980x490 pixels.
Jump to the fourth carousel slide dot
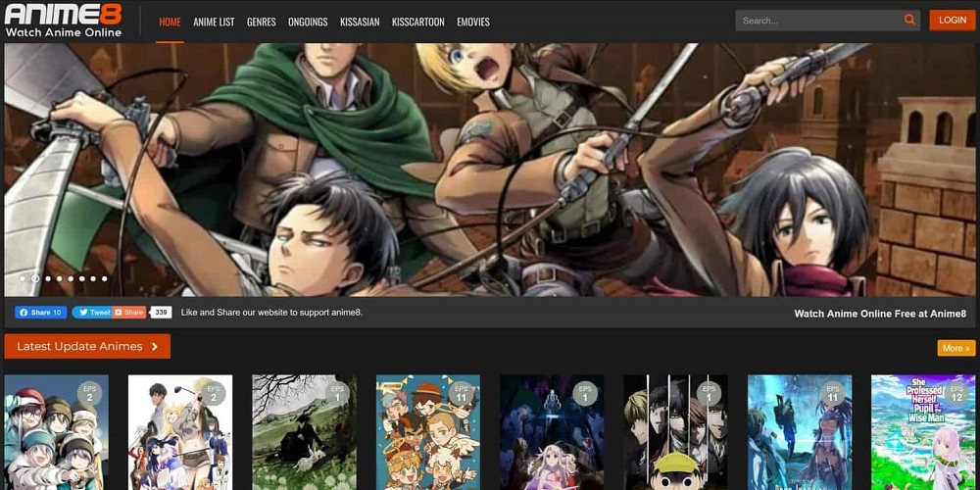pos(60,278)
